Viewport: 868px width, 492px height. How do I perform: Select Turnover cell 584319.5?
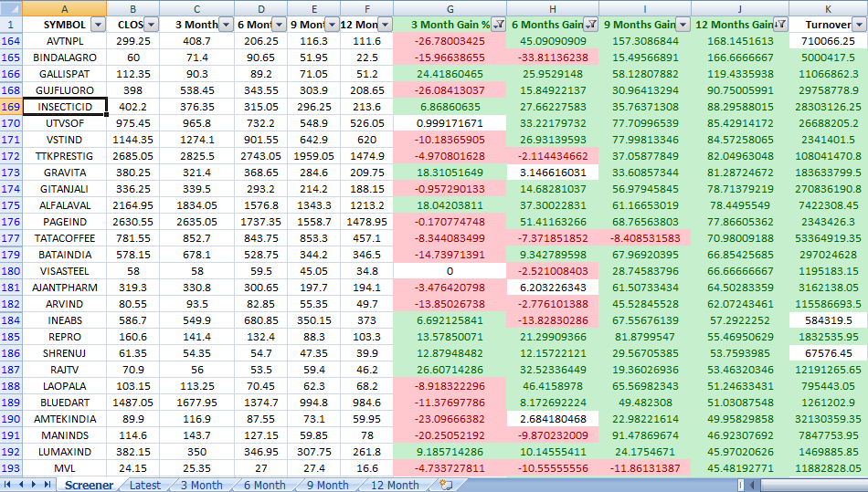tap(828, 320)
